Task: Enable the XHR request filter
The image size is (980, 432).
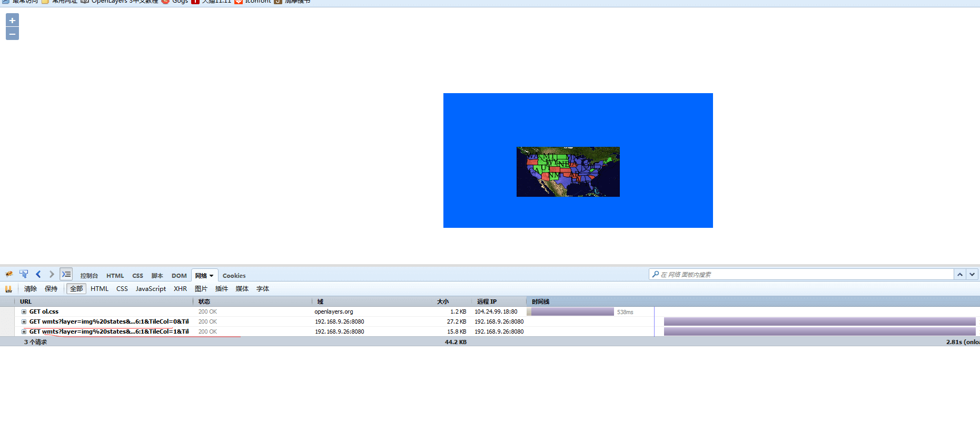Action: point(180,289)
